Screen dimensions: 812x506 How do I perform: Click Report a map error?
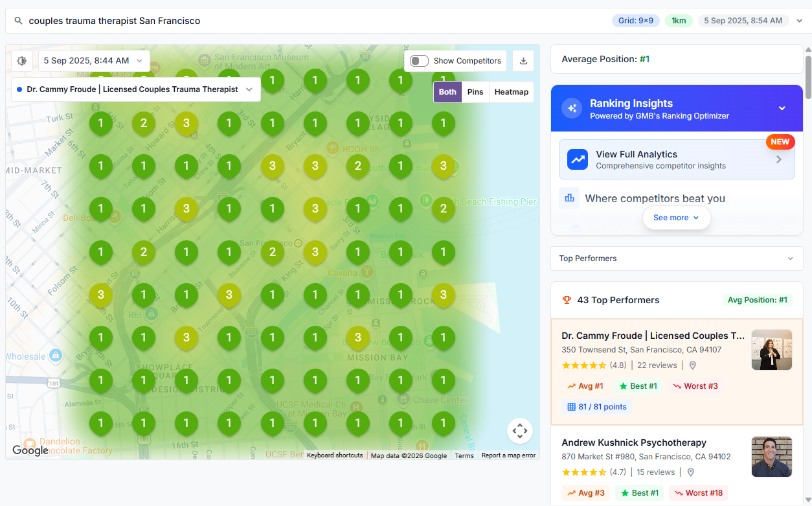[x=509, y=455]
